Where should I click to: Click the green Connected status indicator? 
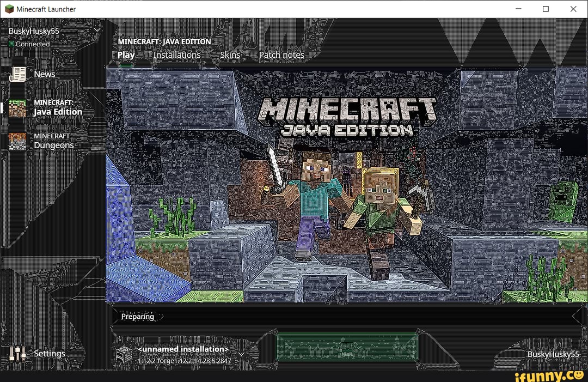[x=13, y=44]
